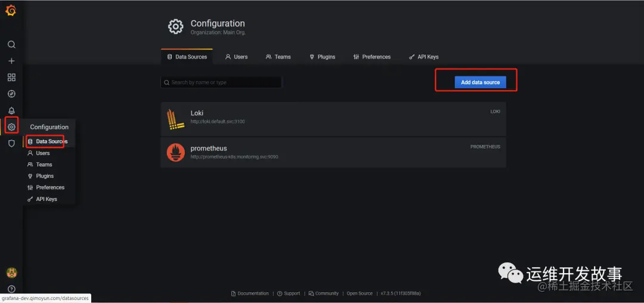The image size is (644, 303).
Task: Select Teams in Configuration flyout menu
Action: pos(40,165)
